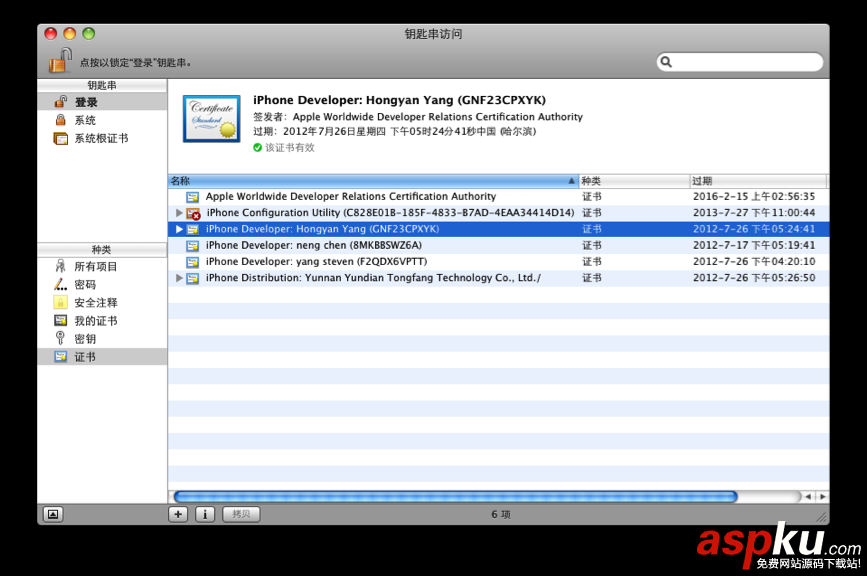Click the Apple Worldwide Developer certificate icon
Image resolution: width=867 pixels, height=576 pixels.
coord(192,197)
